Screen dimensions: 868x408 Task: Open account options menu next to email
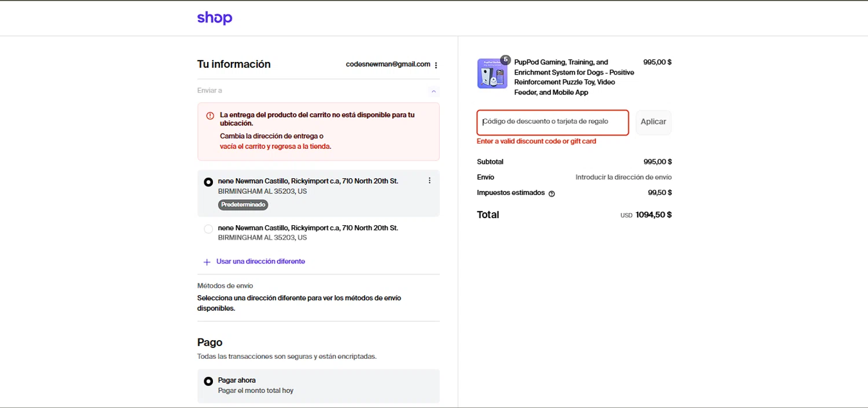pos(436,65)
